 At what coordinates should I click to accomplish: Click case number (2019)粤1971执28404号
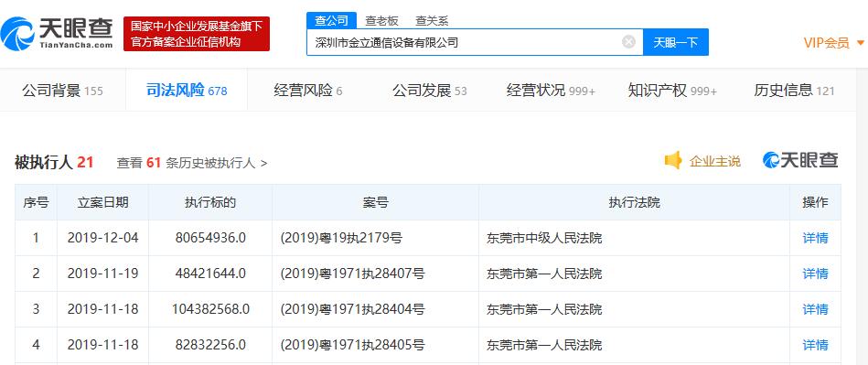(x=353, y=309)
